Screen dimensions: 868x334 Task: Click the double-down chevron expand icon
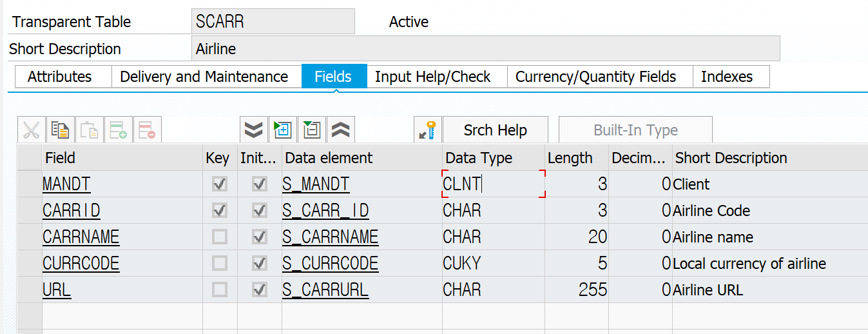(254, 130)
